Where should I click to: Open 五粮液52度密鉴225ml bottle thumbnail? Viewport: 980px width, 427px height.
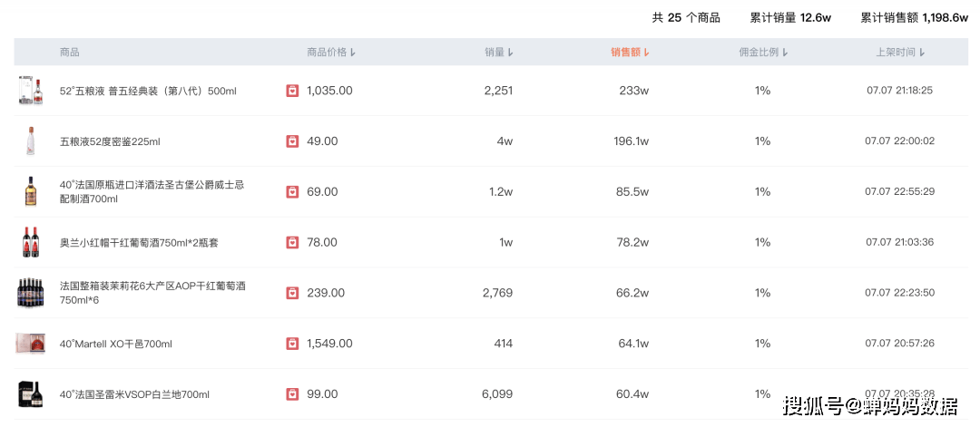30,141
